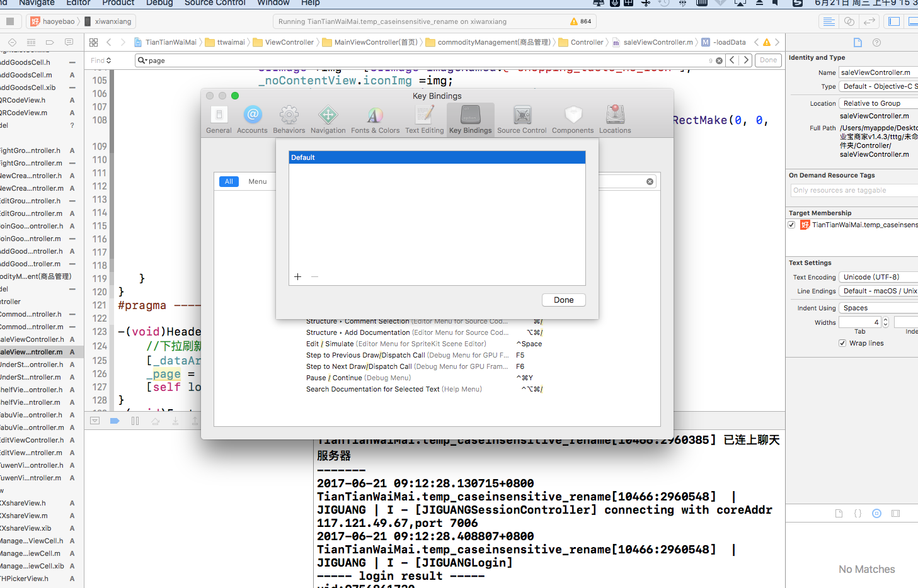Open the Text Editing preferences pane
918x588 pixels.
[424, 120]
